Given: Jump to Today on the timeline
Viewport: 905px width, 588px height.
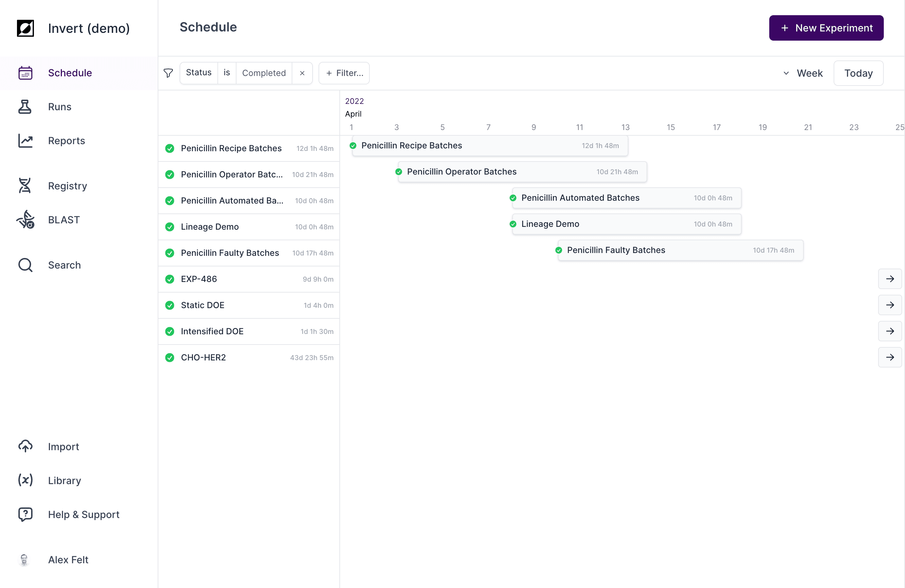Looking at the screenshot, I should pyautogui.click(x=858, y=73).
